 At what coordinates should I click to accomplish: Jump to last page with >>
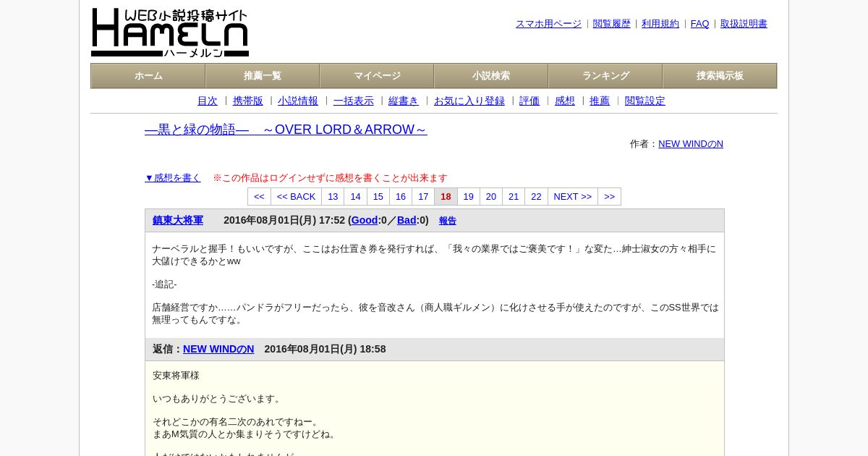pyautogui.click(x=609, y=197)
